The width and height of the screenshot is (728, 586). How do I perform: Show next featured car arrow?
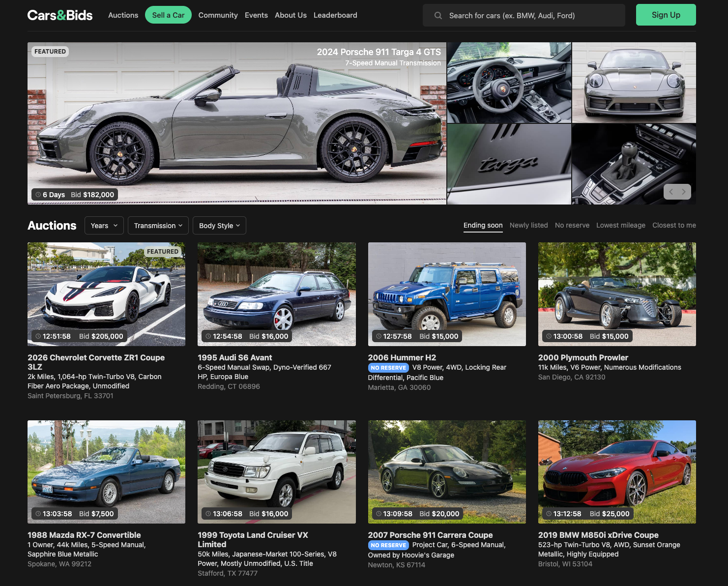point(684,192)
